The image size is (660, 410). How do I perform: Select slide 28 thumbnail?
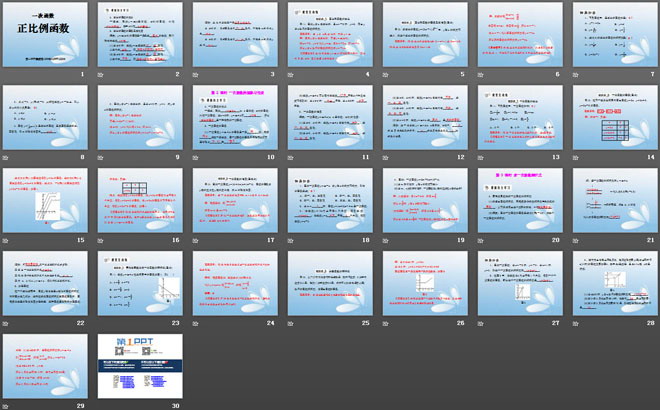(x=615, y=283)
